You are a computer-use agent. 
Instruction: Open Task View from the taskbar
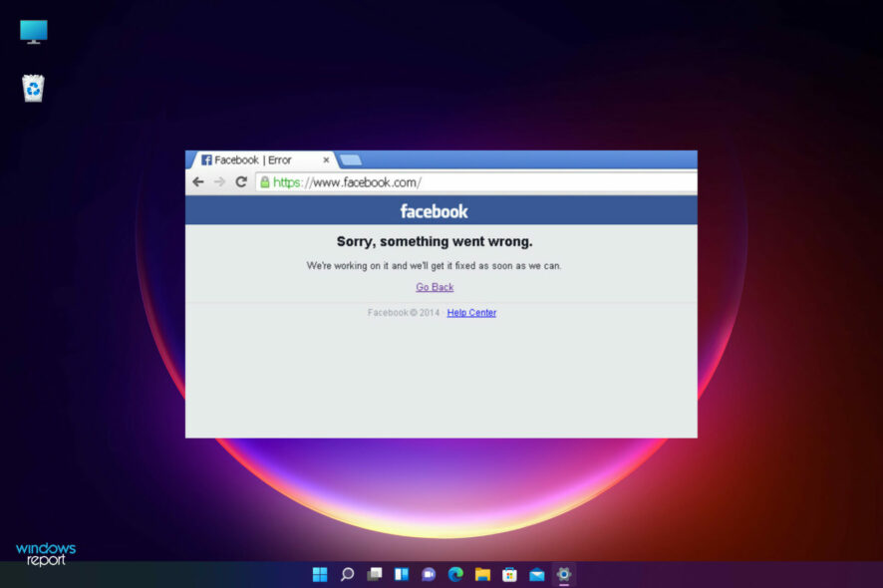click(x=374, y=574)
